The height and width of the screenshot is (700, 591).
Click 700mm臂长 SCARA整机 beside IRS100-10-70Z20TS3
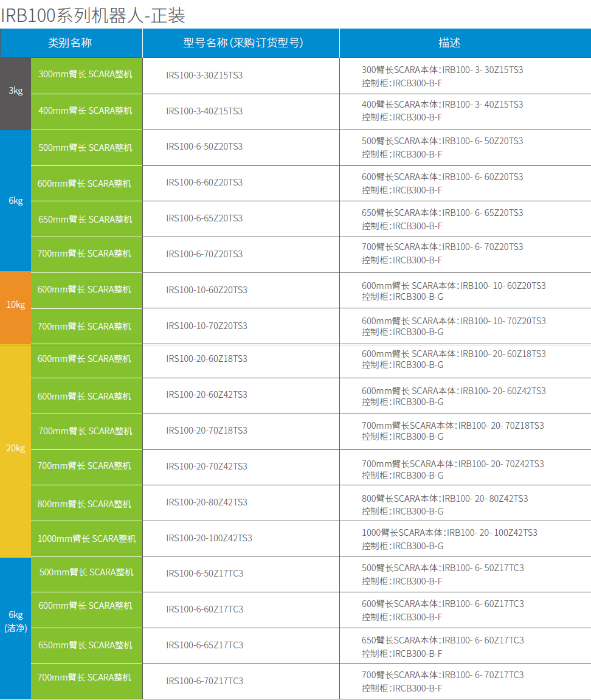click(86, 327)
